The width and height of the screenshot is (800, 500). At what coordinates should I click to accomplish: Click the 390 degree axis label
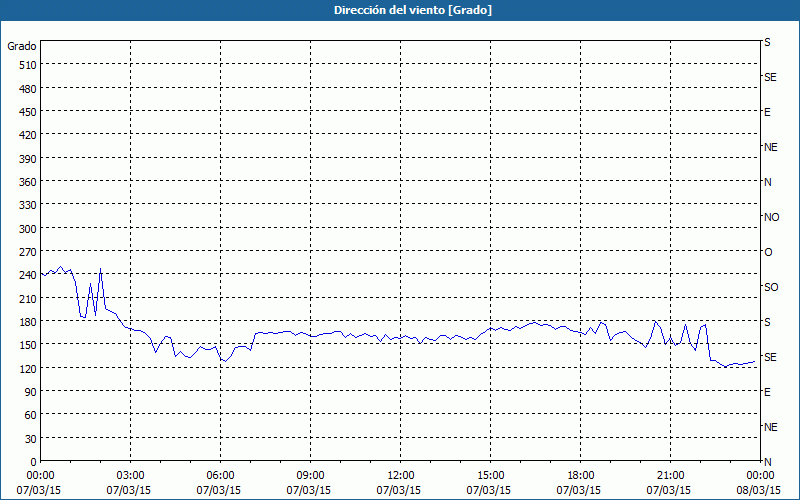(x=29, y=159)
